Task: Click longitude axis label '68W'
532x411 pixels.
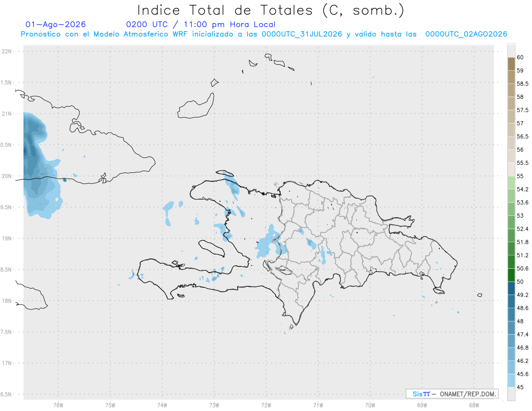Action: [x=474, y=405]
